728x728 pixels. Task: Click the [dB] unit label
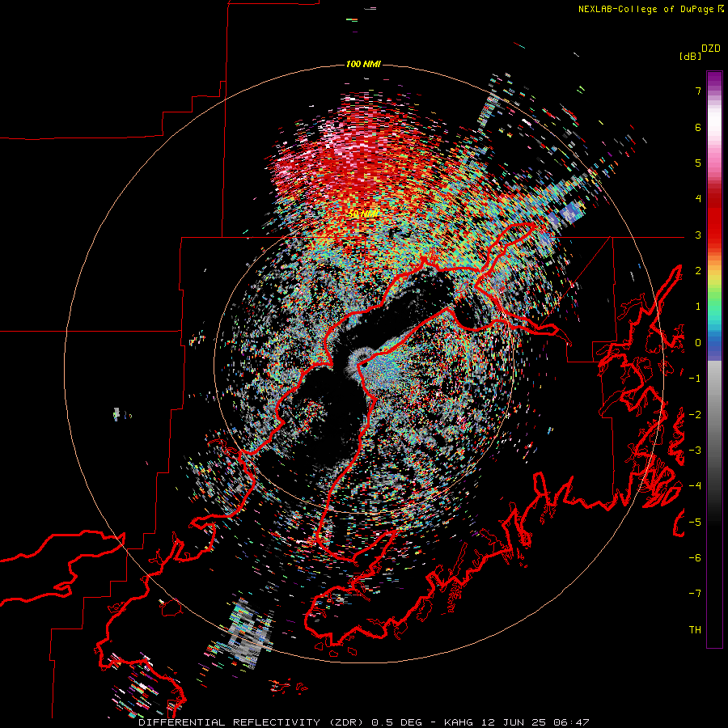tap(690, 57)
